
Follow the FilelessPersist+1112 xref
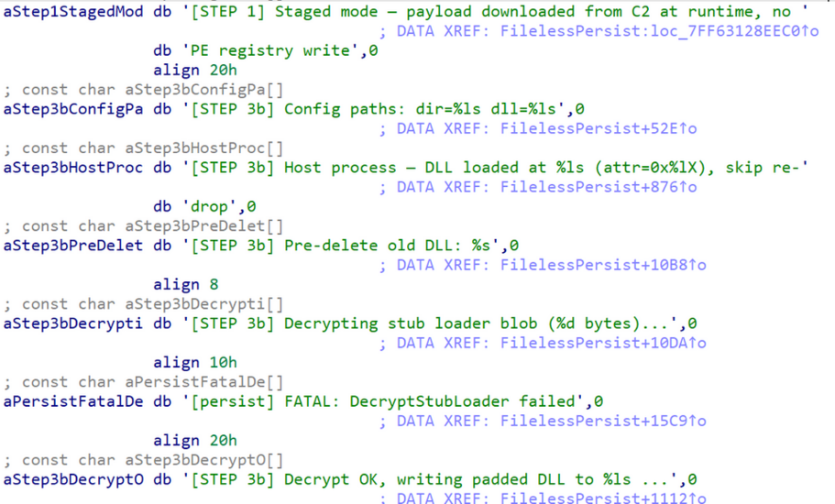pos(603,499)
